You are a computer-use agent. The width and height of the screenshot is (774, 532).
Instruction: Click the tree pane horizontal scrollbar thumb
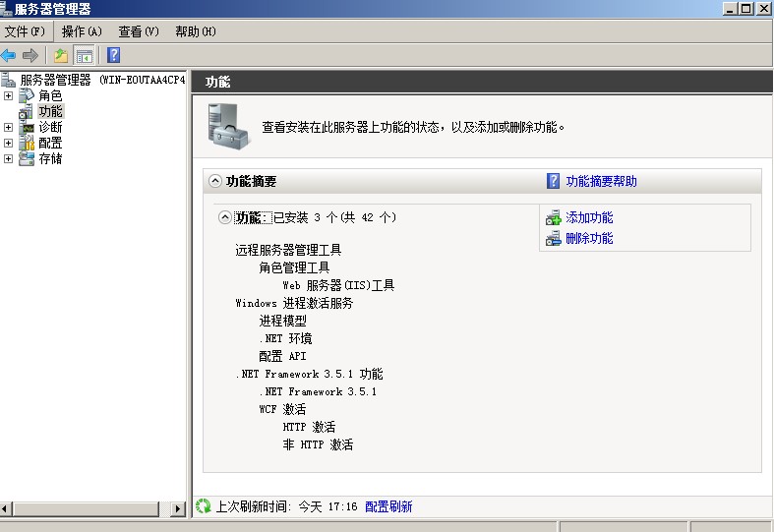tap(86, 508)
